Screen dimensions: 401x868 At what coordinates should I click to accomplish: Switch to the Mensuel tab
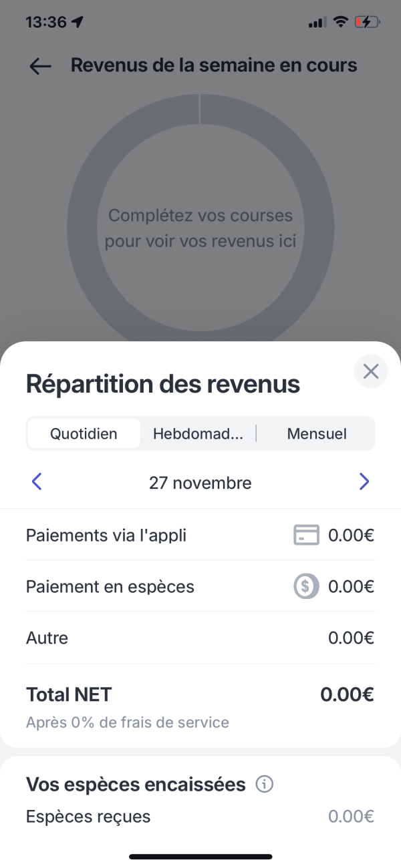coord(317,433)
